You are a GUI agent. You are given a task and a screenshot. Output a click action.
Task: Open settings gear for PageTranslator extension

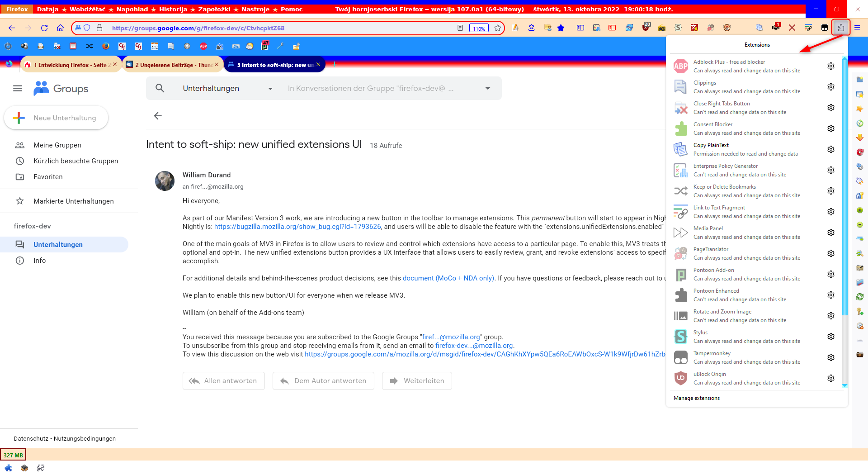[x=831, y=253]
